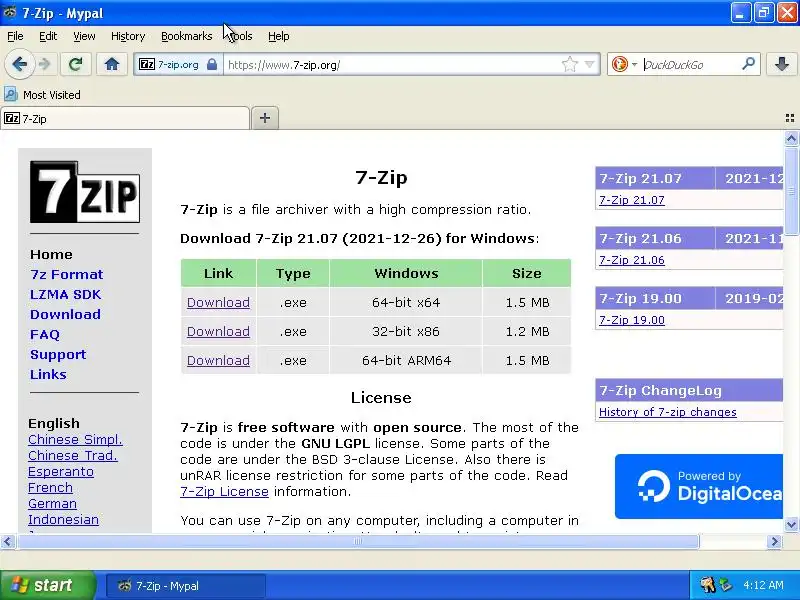Click the Forward arrow navigation button

click(45, 64)
